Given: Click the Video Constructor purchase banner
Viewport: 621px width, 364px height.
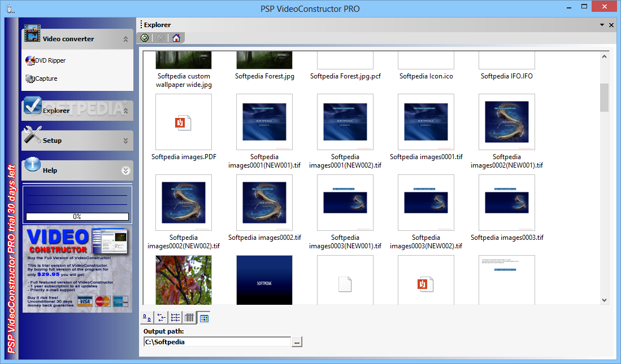Looking at the screenshot, I should (77, 269).
